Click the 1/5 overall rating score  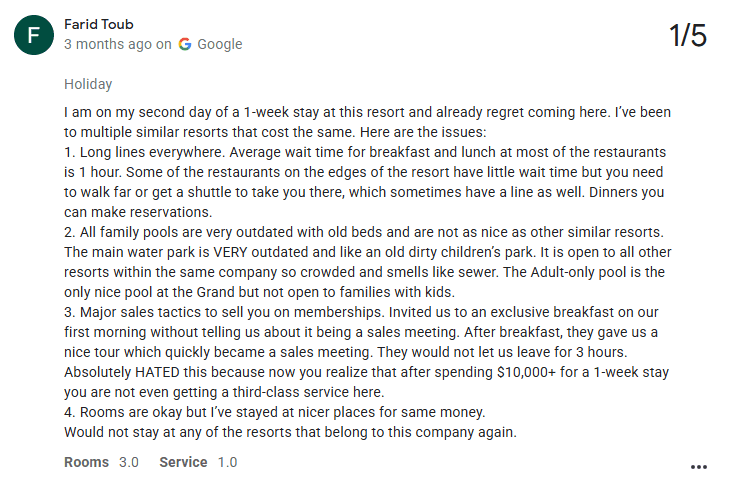coord(688,35)
